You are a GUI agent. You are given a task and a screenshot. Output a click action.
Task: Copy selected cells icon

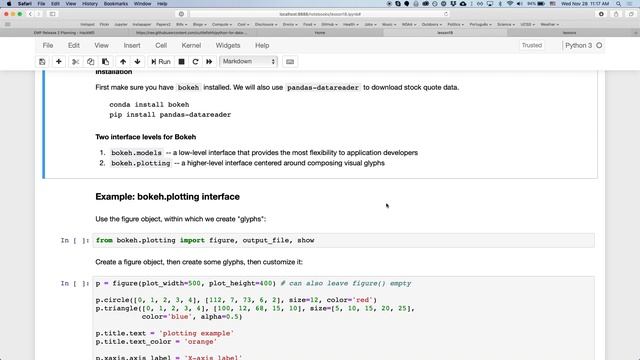tap(91, 62)
